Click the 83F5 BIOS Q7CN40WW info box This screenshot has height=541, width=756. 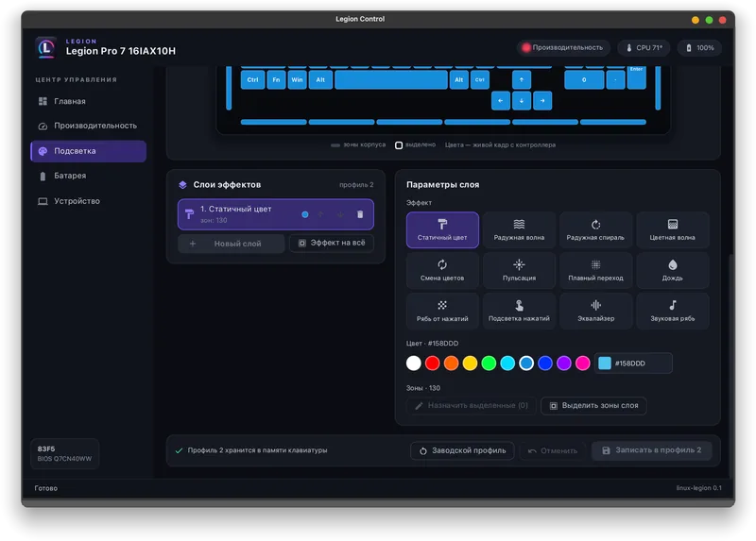click(x=64, y=454)
